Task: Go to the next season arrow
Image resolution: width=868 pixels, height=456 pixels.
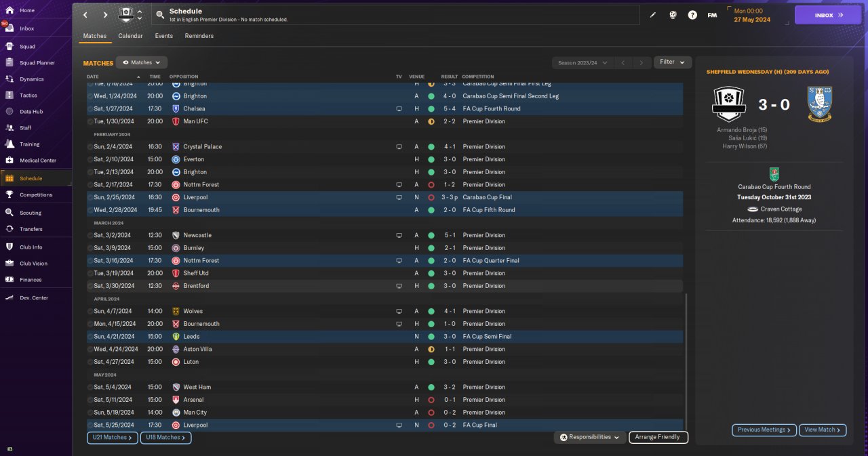Action: pyautogui.click(x=641, y=62)
